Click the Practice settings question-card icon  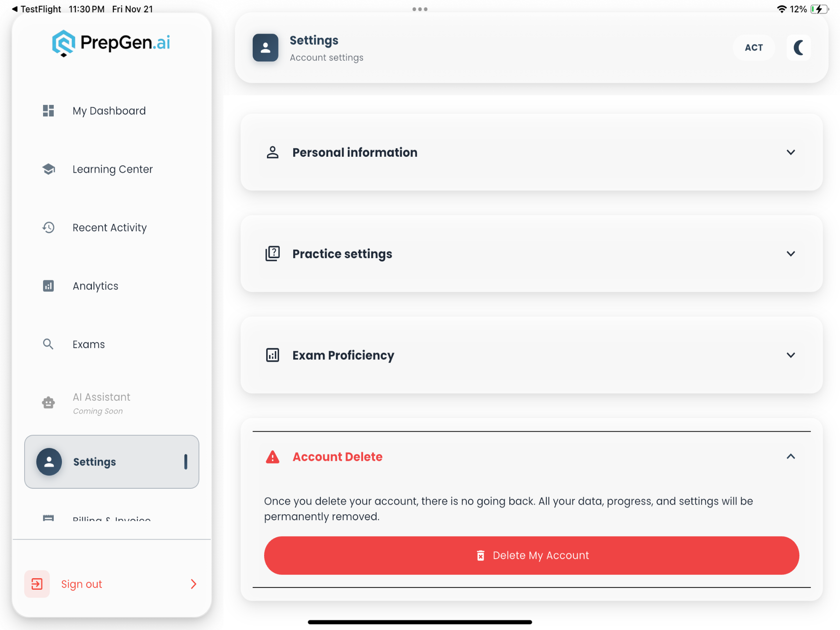point(272,254)
